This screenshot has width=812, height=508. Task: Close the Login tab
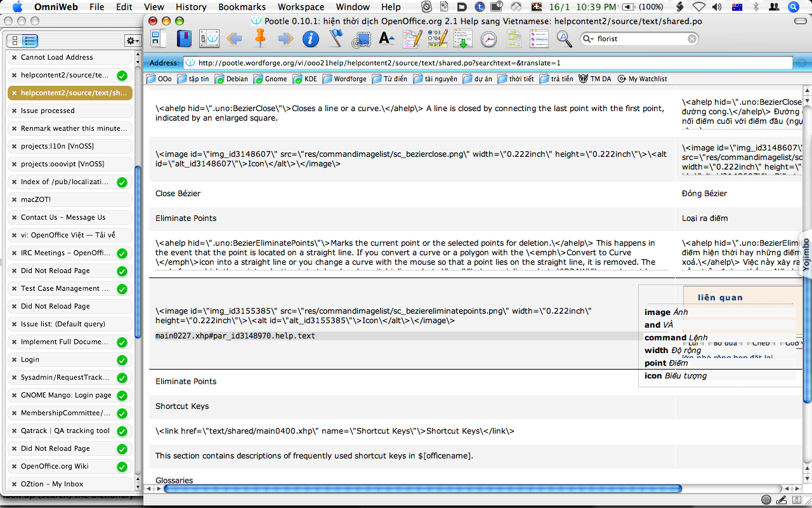(15, 359)
